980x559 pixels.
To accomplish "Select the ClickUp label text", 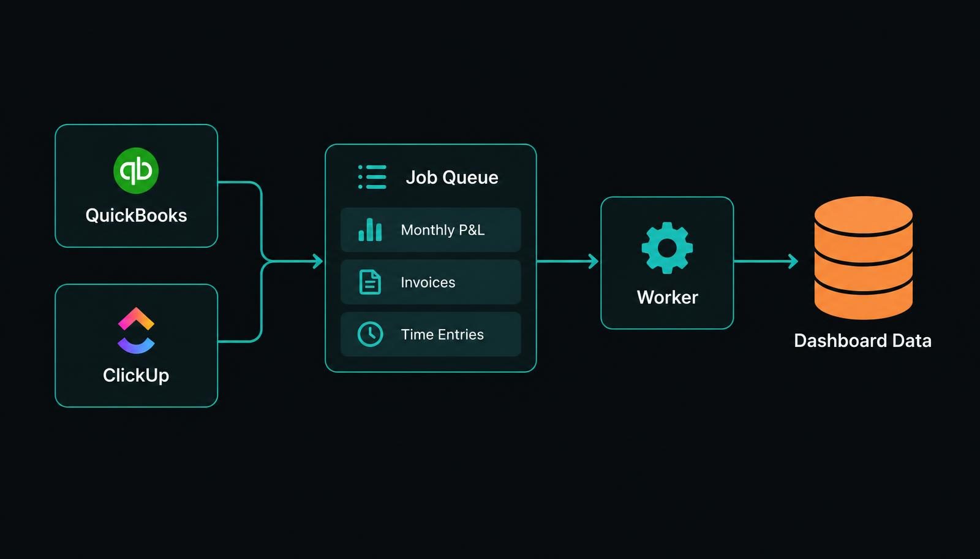I will pyautogui.click(x=136, y=375).
